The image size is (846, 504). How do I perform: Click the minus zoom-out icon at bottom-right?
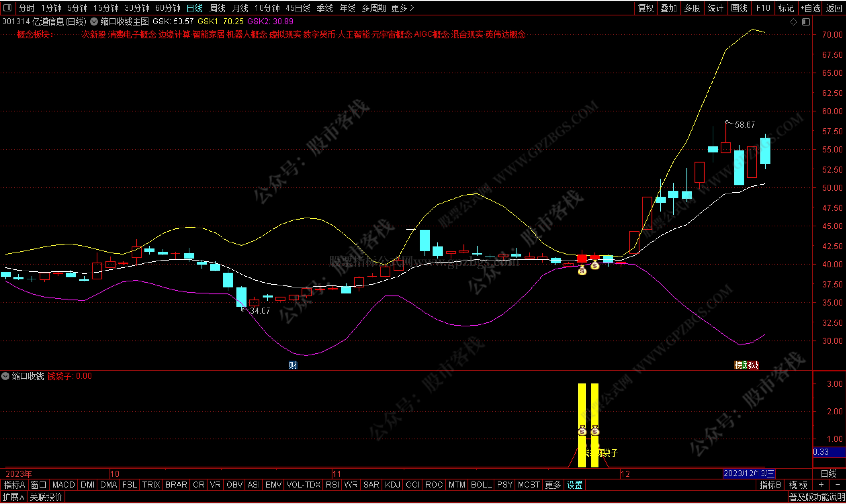pyautogui.click(x=837, y=485)
